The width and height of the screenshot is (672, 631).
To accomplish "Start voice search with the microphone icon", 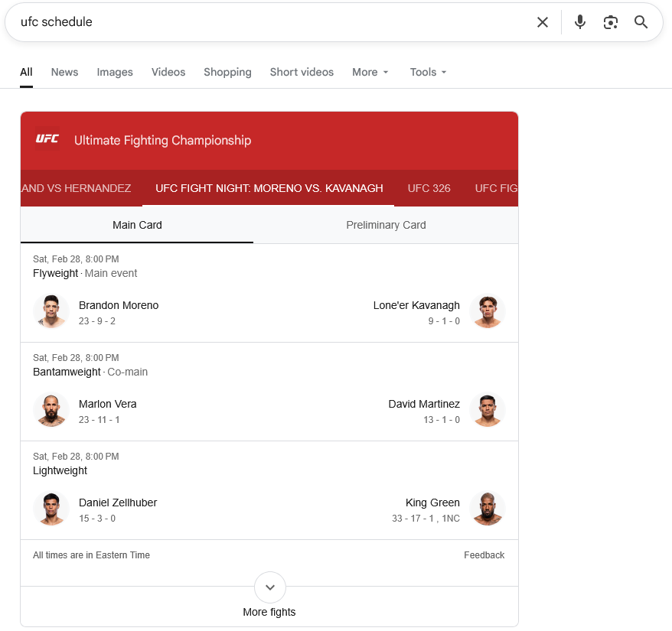I will pos(579,22).
